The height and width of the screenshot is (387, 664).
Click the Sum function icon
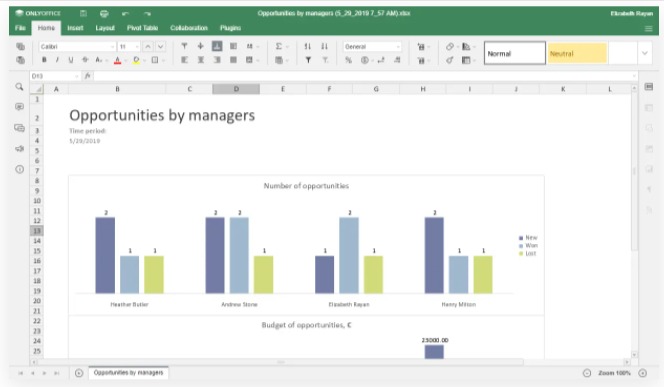tap(279, 46)
